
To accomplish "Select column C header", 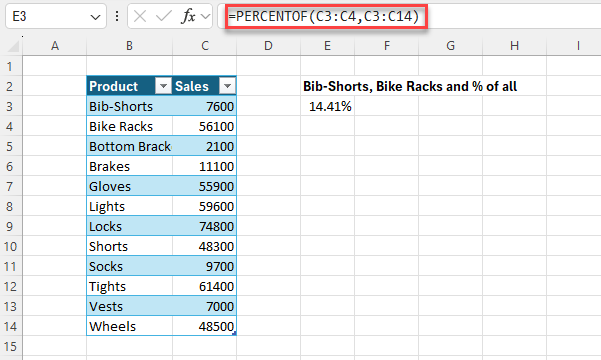I will tap(205, 46).
